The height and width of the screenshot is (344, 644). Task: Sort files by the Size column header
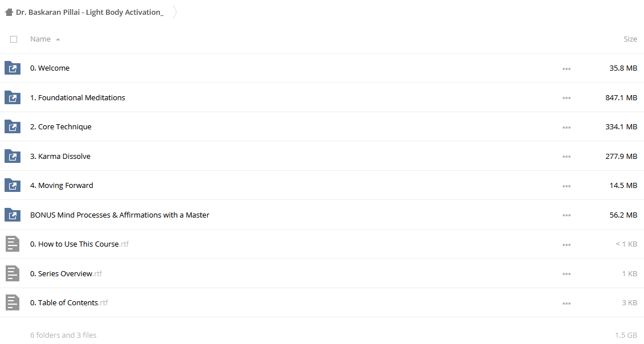tap(630, 39)
